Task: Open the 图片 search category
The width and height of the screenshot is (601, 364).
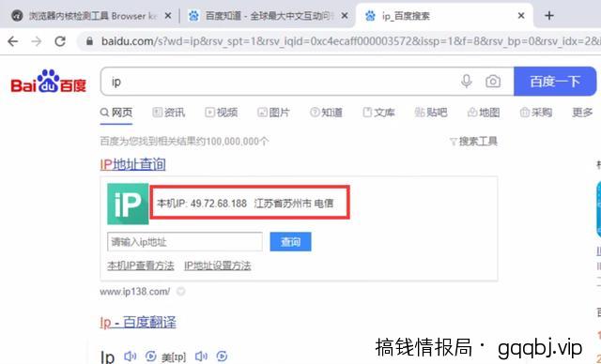Action: 273,113
